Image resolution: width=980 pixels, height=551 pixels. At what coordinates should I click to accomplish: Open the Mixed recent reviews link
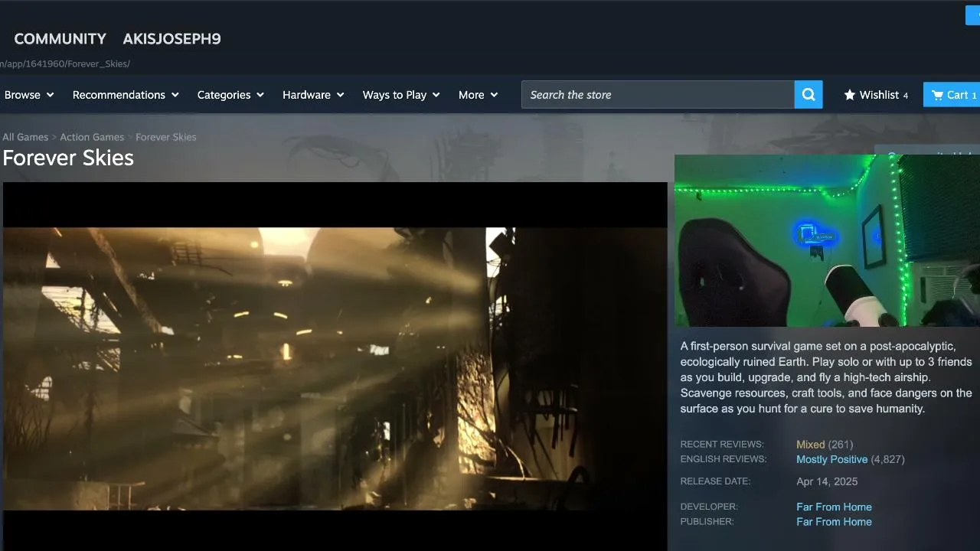coord(811,445)
